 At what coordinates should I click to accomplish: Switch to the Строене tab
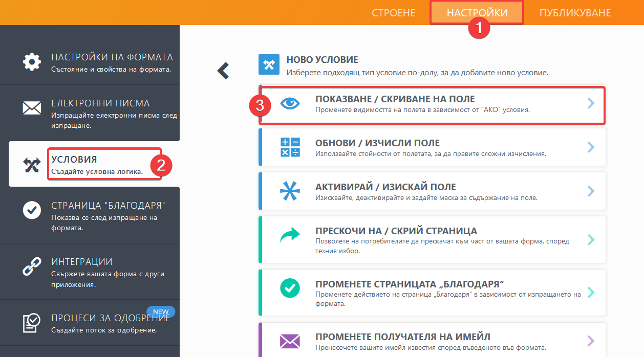point(393,13)
